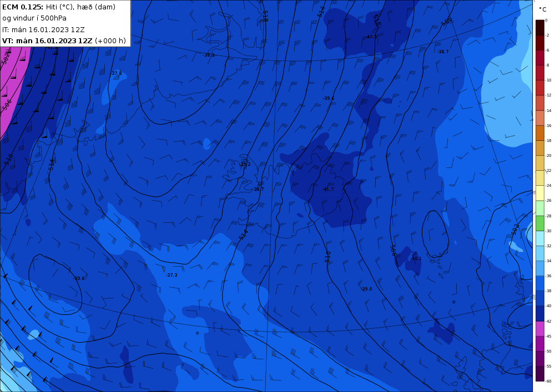Viewport: 555px width, 392px height.
Task: Pick the salmon swatch between -14 and -16
Action: [540, 118]
